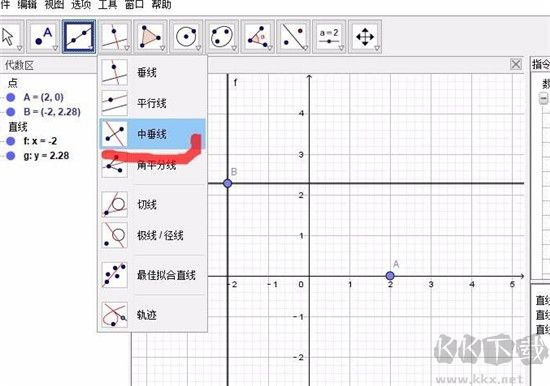Select the Reflect about line tool
The image size is (550, 386).
click(x=294, y=36)
